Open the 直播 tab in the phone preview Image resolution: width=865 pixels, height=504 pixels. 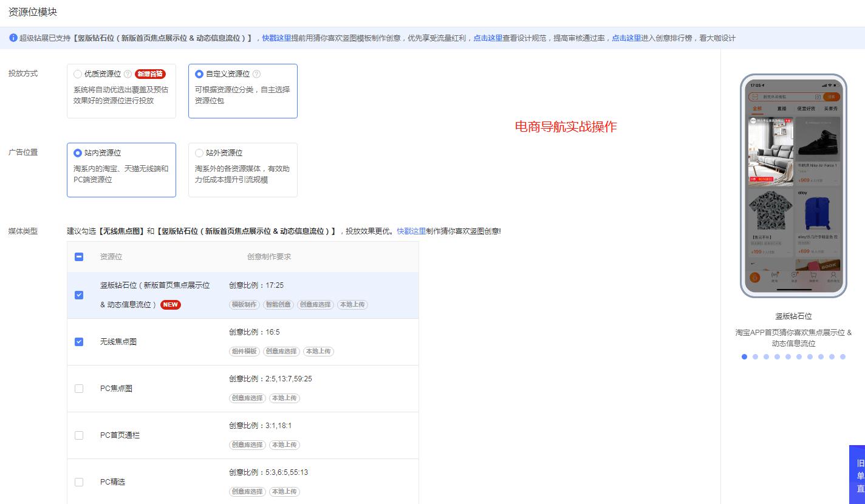pos(782,107)
